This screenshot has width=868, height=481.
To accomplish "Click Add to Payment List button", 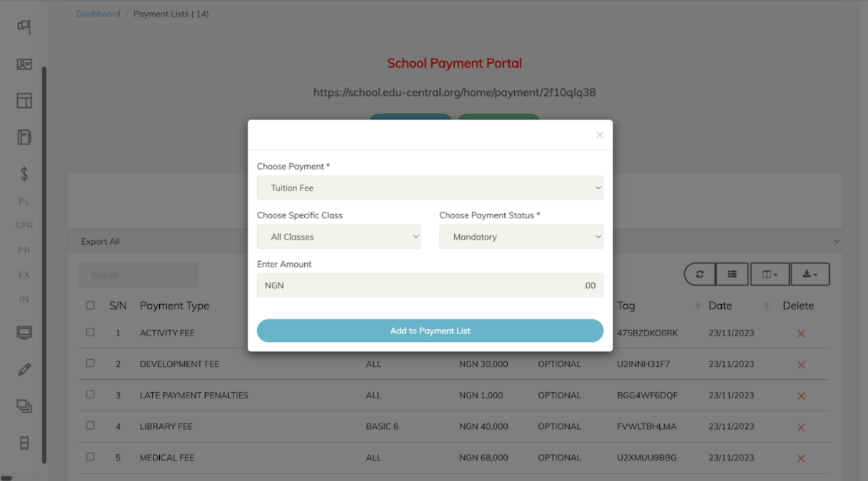I will [x=430, y=331].
